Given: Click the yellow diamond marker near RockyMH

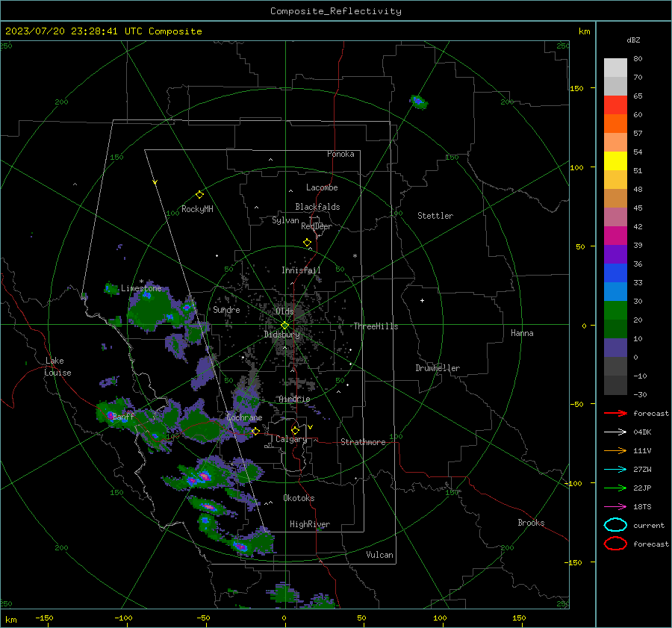Looking at the screenshot, I should tap(199, 195).
